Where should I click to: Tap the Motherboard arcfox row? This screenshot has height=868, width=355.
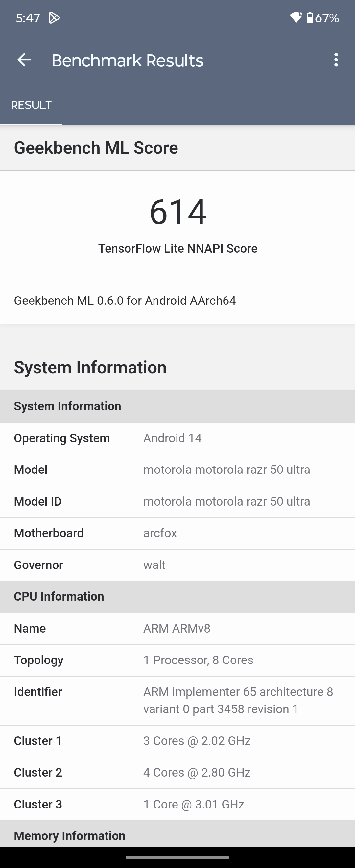pos(177,533)
